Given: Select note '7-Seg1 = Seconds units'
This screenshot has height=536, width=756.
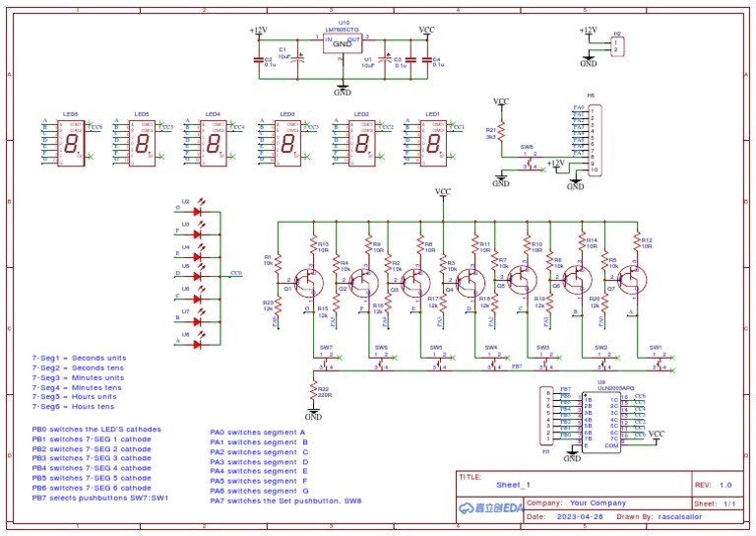Looking at the screenshot, I should (79, 358).
